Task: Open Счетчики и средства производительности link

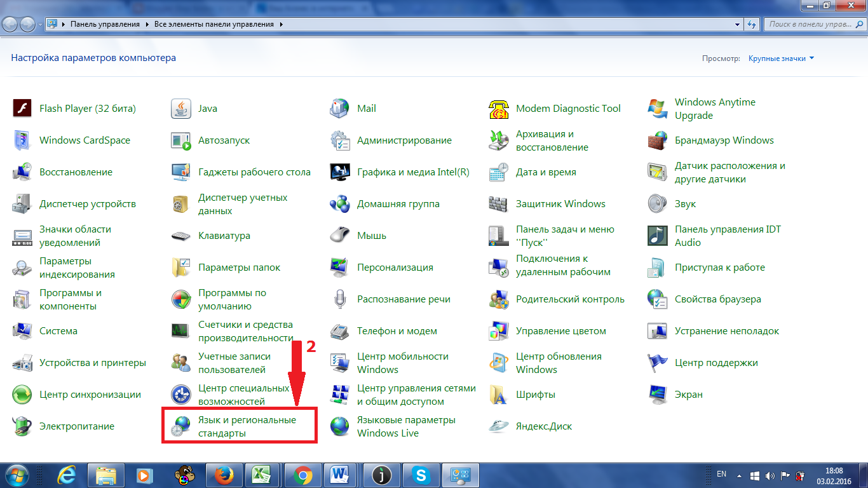Action: pyautogui.click(x=245, y=331)
